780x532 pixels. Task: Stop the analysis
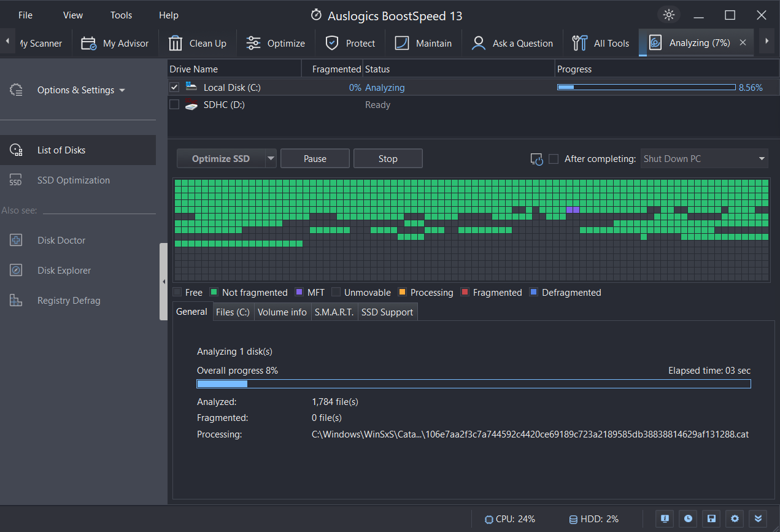(x=388, y=159)
